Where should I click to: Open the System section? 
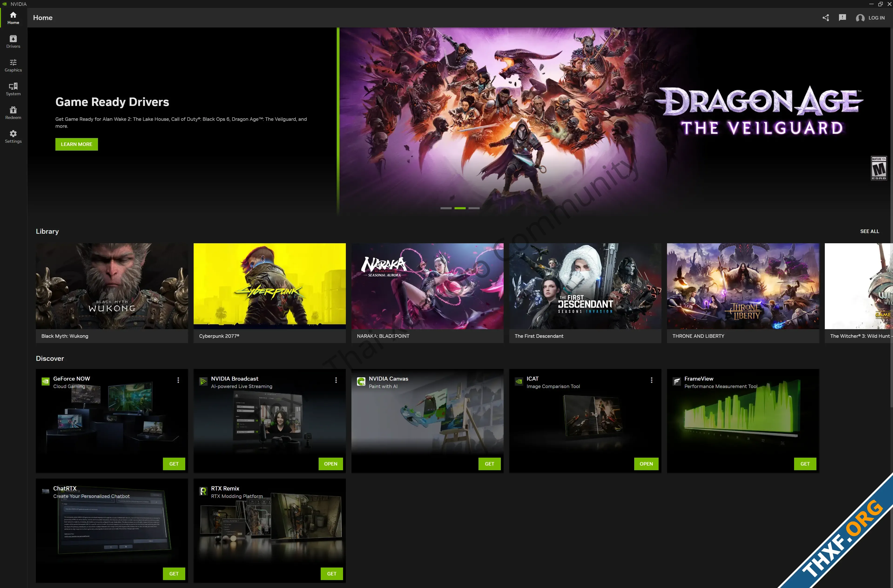(x=13, y=89)
